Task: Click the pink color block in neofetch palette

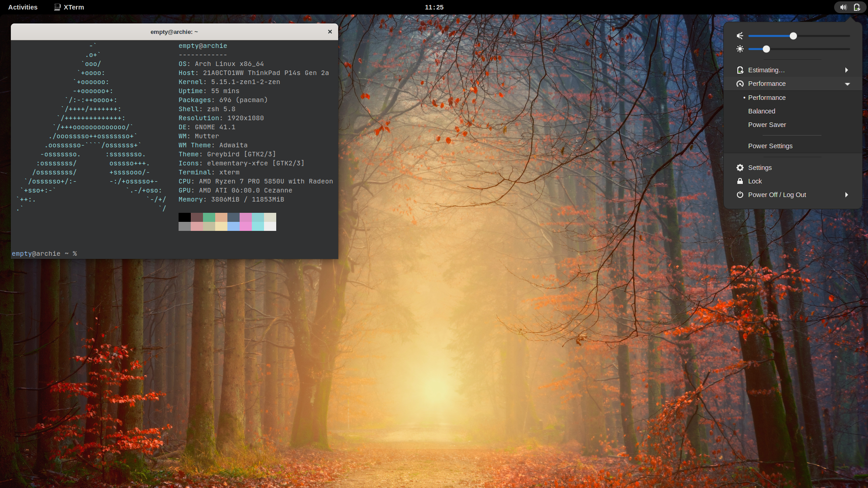Action: click(x=245, y=217)
